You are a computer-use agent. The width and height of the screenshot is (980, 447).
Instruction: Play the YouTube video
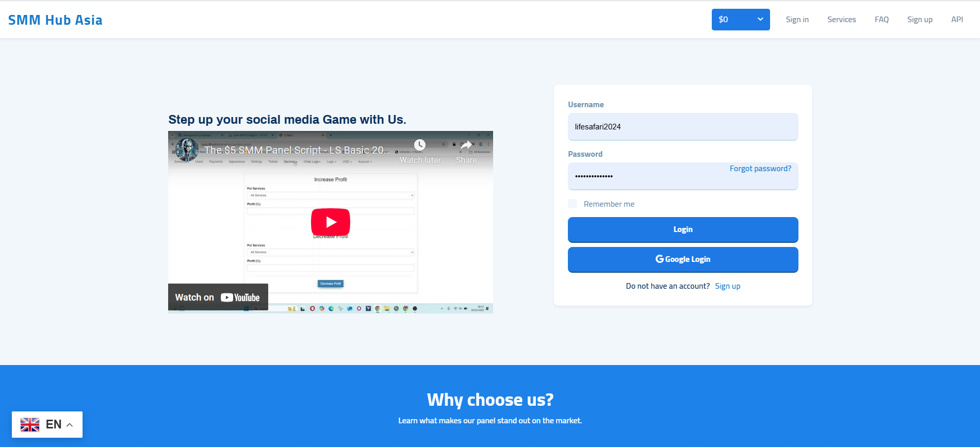[330, 222]
